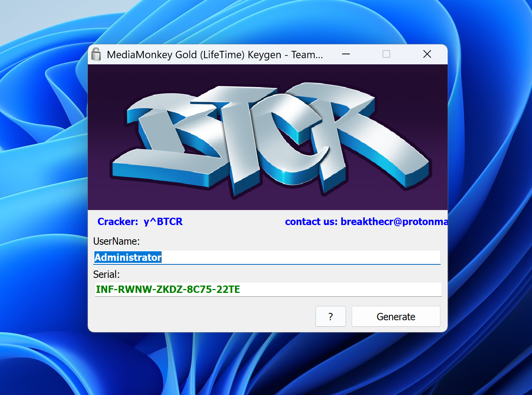
Task: Click the contact us email text
Action: 366,222
